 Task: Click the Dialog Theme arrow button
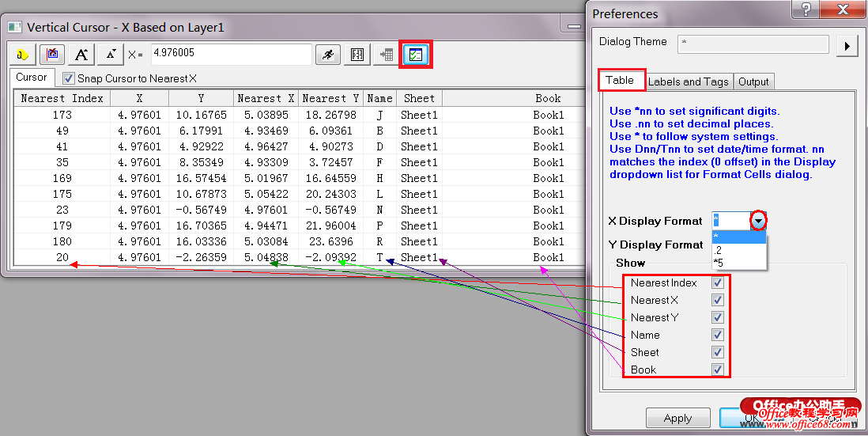point(847,45)
